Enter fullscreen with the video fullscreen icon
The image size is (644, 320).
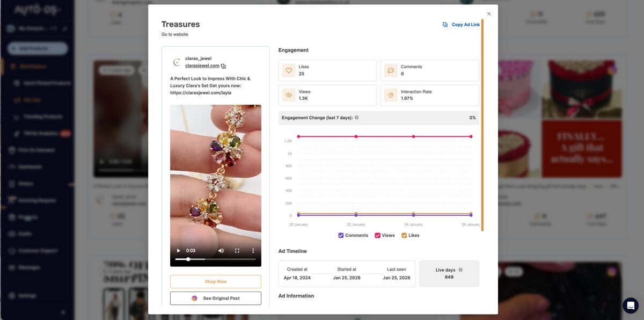coord(237,250)
